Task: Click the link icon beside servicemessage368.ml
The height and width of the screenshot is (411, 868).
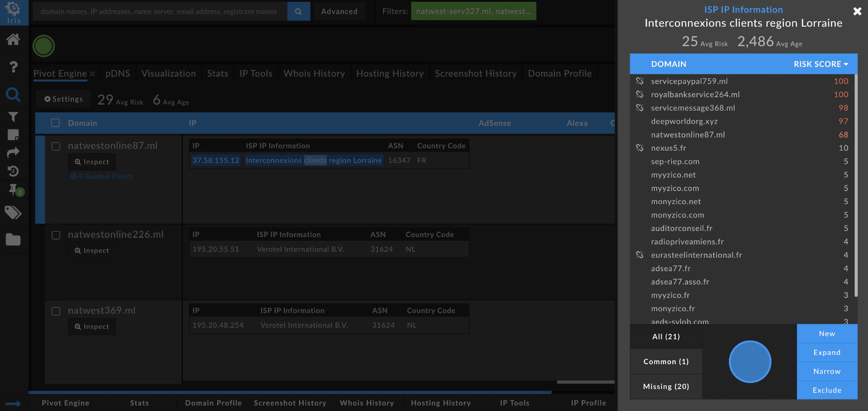Action: [640, 108]
